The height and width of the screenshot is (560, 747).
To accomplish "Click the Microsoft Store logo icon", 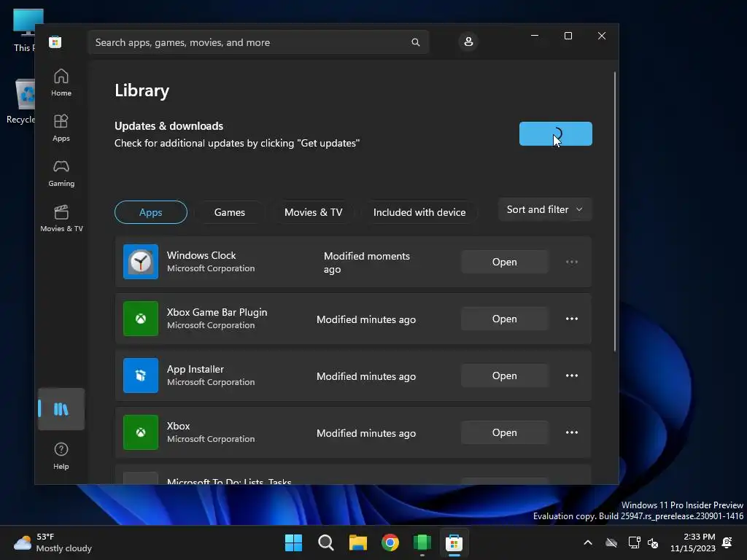I will pos(55,42).
